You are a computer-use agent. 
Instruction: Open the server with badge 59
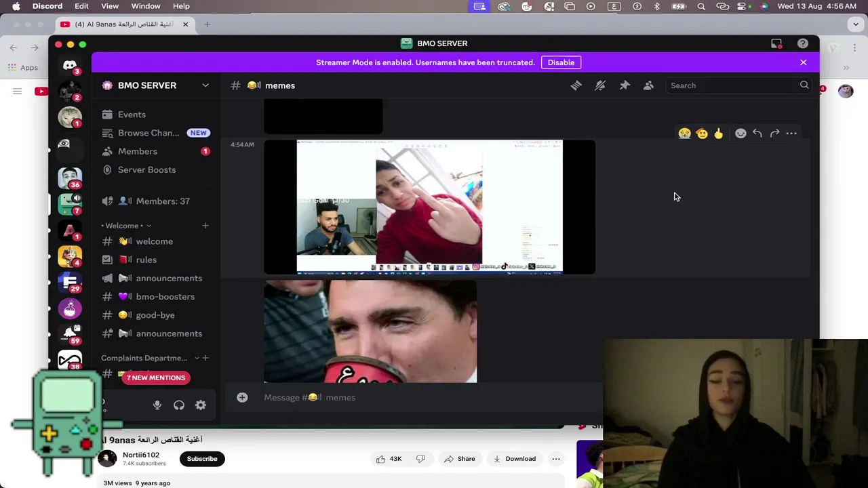coord(70,334)
